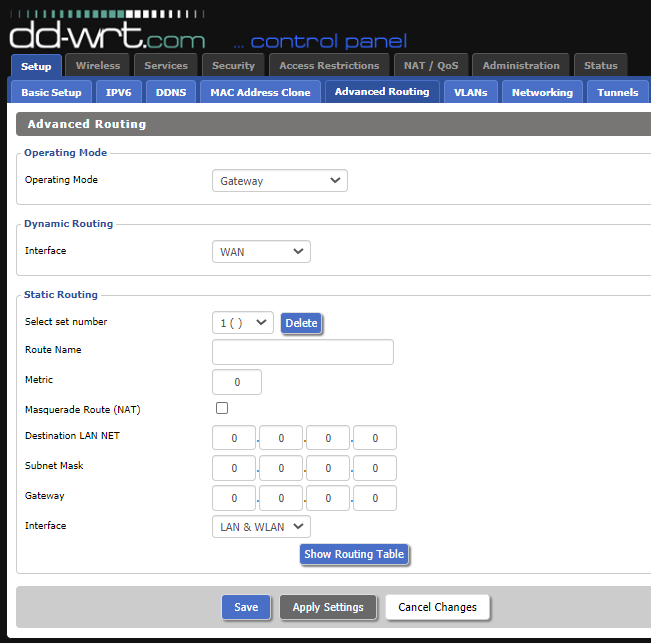Open the VLANs subtab
651x643 pixels.
(x=471, y=92)
